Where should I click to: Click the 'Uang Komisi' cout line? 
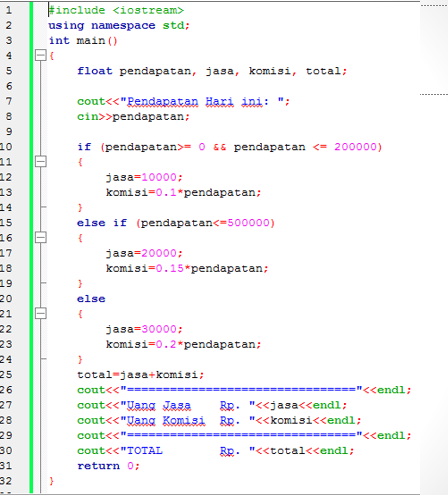[x=219, y=420]
